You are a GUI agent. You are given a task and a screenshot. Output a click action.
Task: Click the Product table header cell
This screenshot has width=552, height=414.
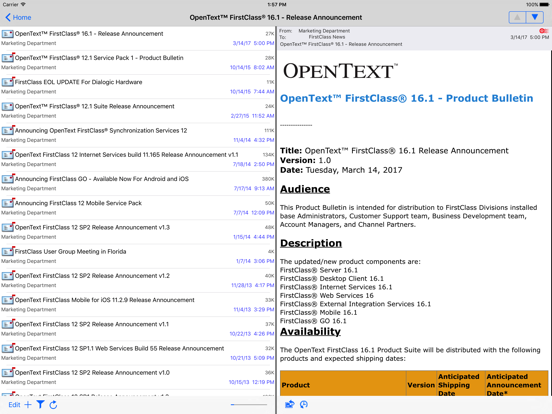[x=343, y=384]
